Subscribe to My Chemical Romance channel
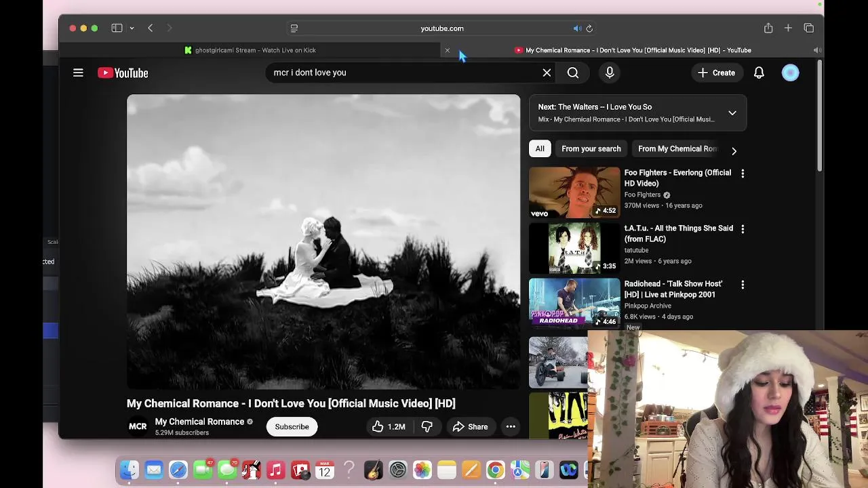This screenshot has height=488, width=868. [x=292, y=426]
